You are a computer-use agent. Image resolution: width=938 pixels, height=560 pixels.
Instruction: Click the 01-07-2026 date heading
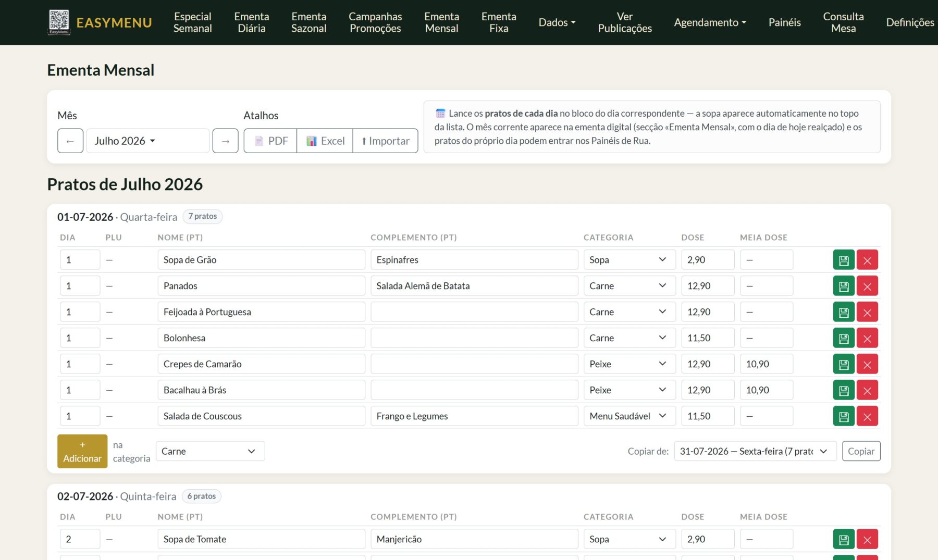(x=85, y=217)
